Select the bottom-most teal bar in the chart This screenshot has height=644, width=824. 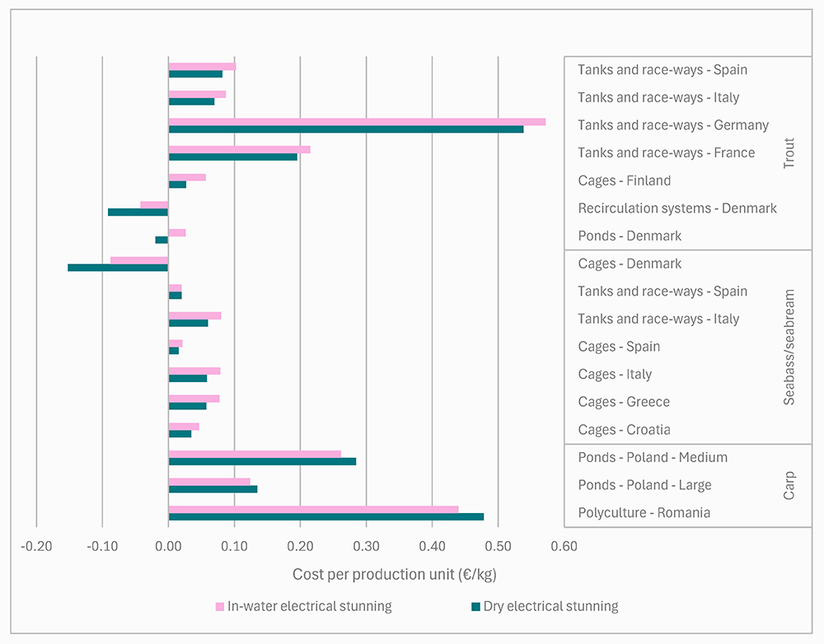[325, 517]
